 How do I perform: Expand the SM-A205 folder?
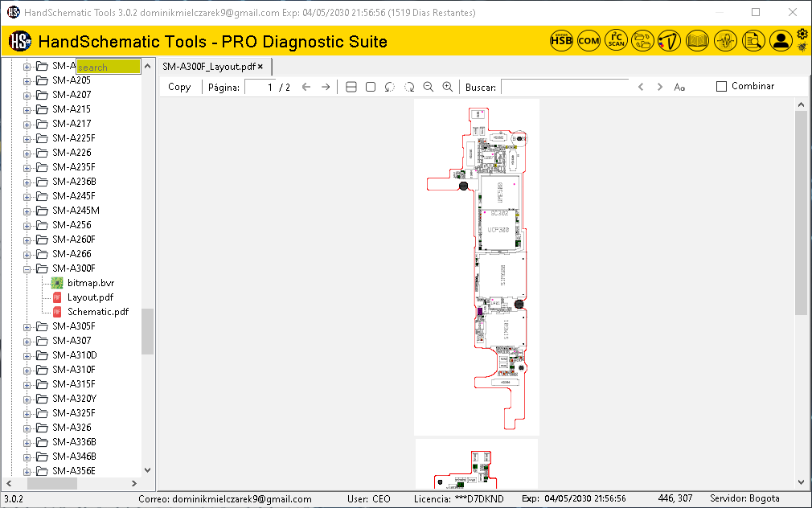27,81
